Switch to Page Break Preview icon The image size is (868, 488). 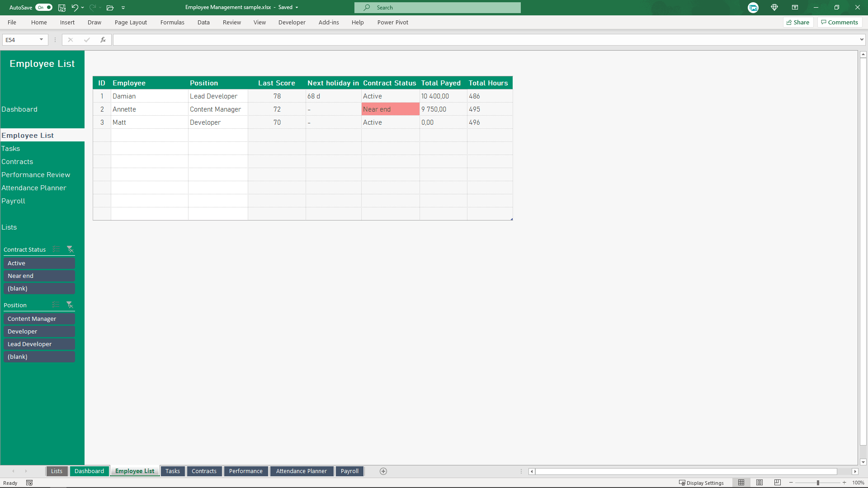pyautogui.click(x=778, y=483)
